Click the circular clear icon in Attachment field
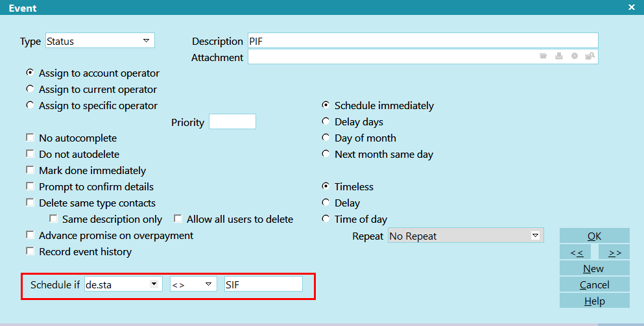644x326 pixels. pyautogui.click(x=575, y=56)
